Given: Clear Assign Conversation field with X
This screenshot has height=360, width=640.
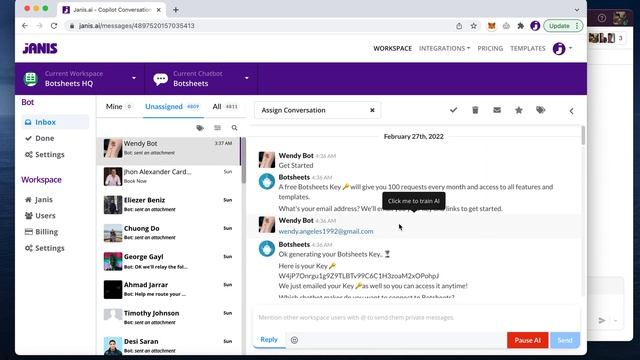Looking at the screenshot, I should coord(372,110).
